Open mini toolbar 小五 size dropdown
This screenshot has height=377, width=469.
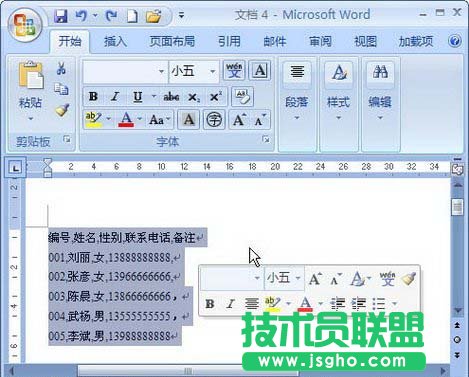pyautogui.click(x=298, y=278)
